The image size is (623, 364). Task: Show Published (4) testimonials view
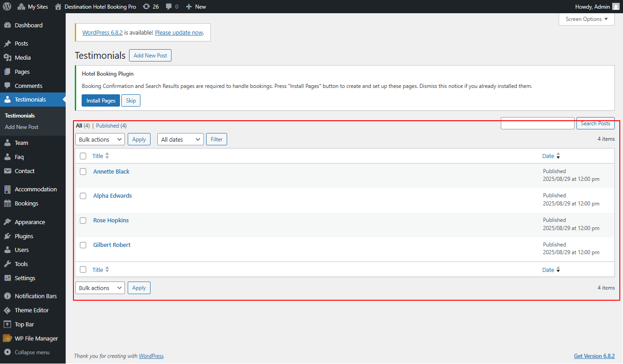click(x=111, y=126)
